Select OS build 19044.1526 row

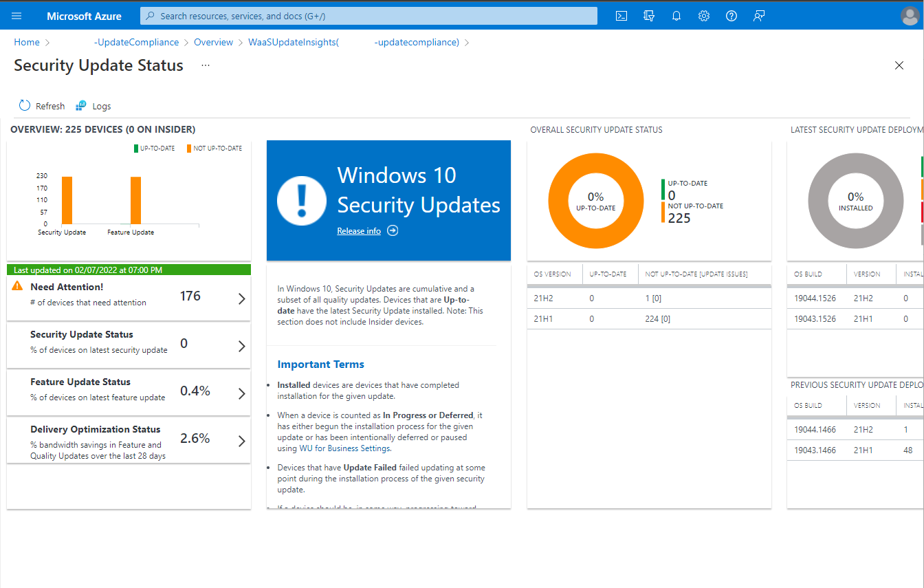[x=855, y=298]
